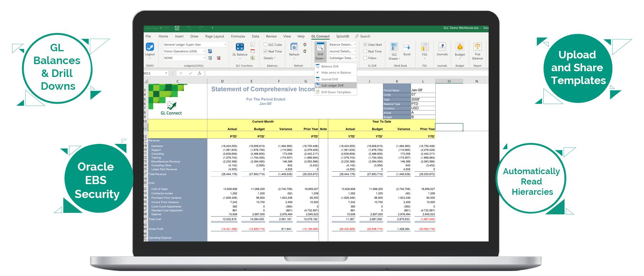Image resolution: width=644 pixels, height=276 pixels.
Task: Open the NONE dropdown
Action: [x=204, y=58]
